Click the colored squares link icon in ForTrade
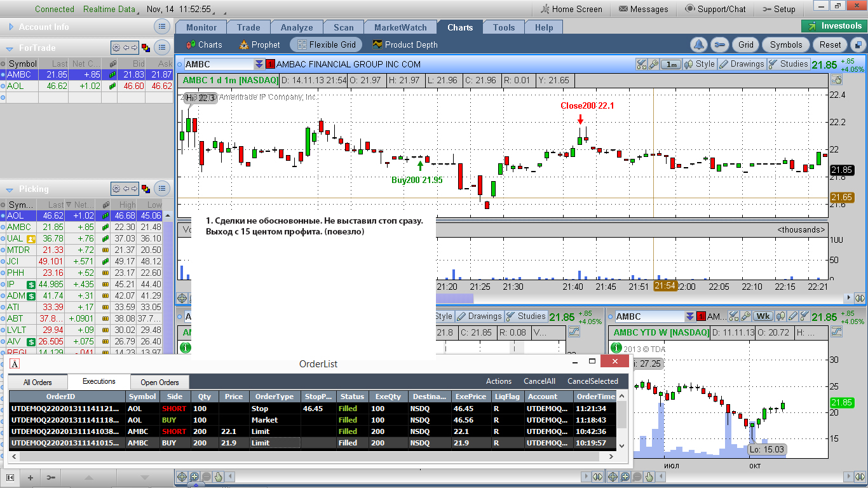This screenshot has width=868, height=488. 146,48
